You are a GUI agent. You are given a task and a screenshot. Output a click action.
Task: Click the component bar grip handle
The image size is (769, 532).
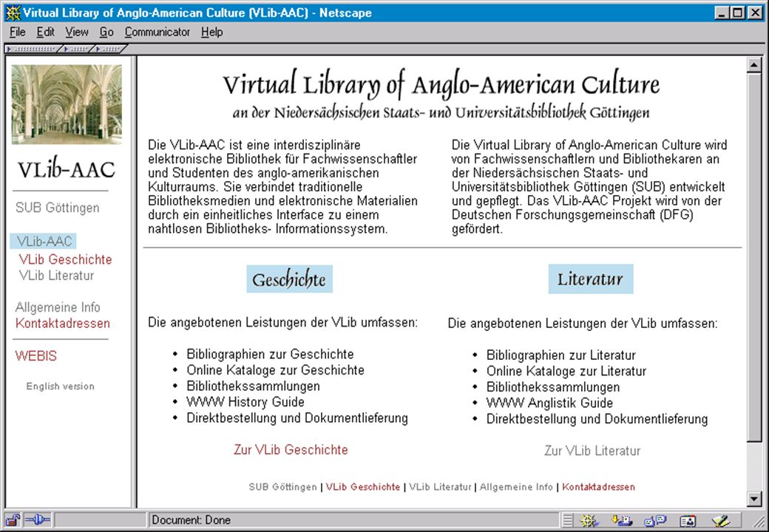click(567, 520)
